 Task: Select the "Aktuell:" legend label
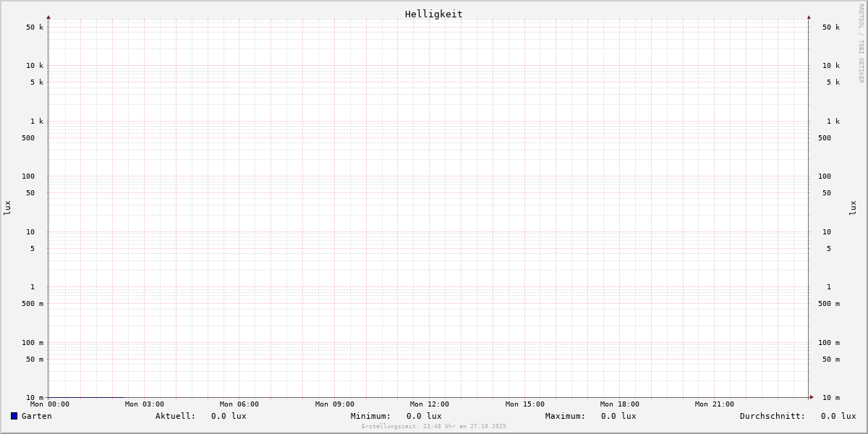176,416
